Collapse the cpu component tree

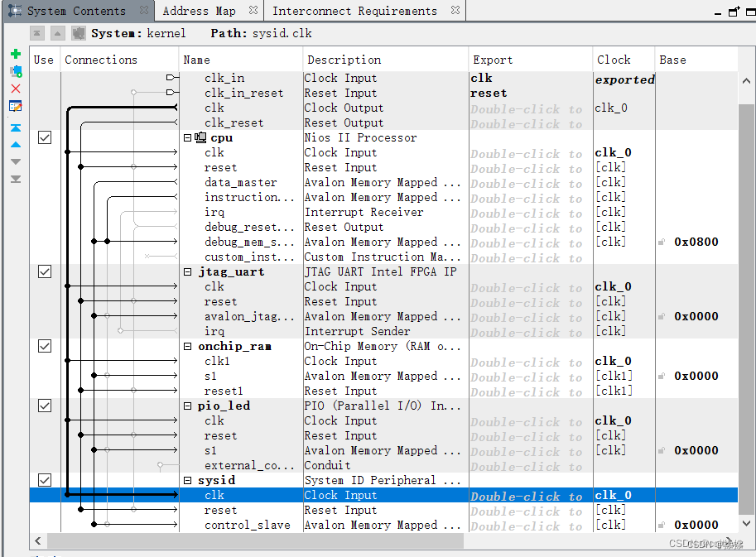(x=188, y=138)
